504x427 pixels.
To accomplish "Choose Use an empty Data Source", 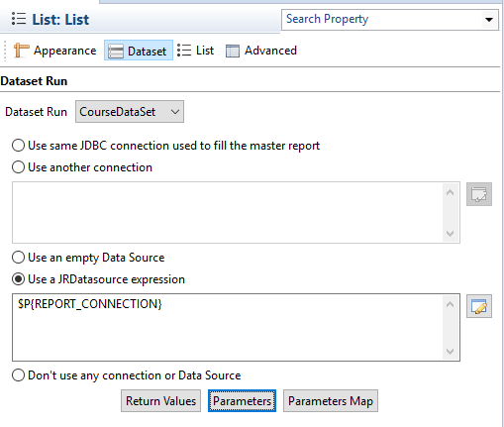I will [x=18, y=258].
